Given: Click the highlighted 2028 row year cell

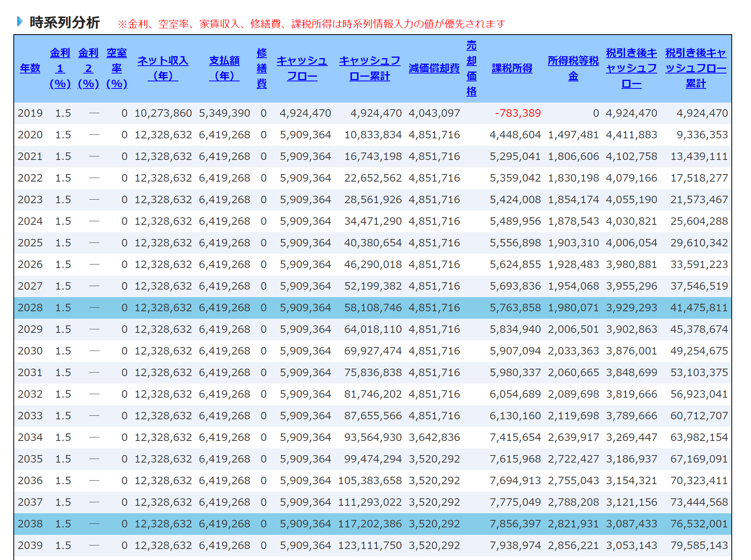Looking at the screenshot, I should (x=30, y=308).
